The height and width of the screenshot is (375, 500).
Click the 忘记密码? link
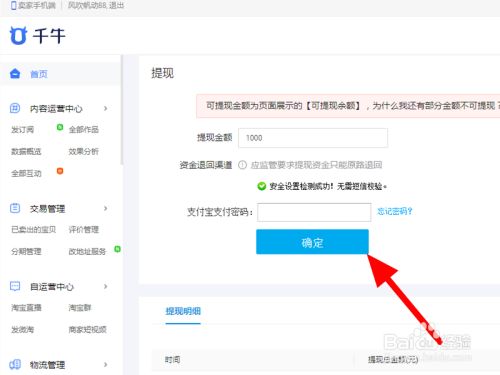(x=395, y=211)
